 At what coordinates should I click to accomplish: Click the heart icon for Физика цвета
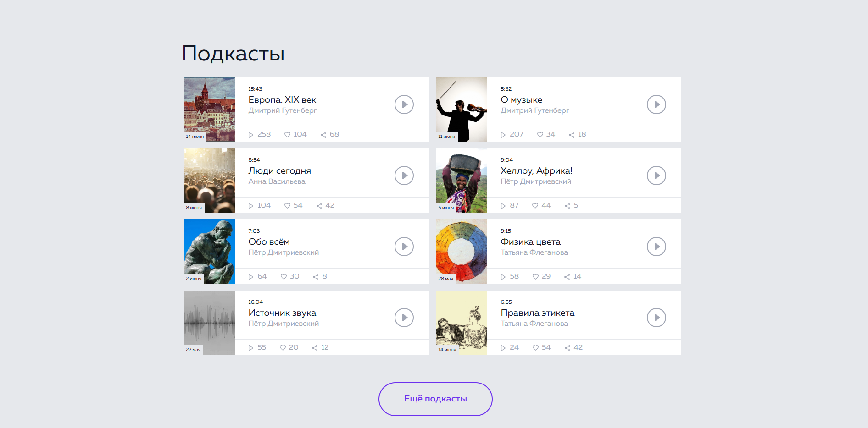click(535, 277)
